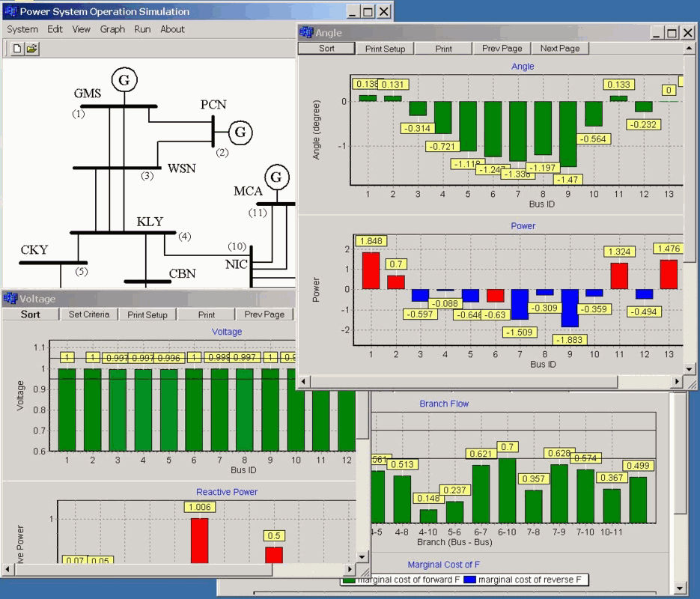Screen dimensions: 700x599
Task: Select the generator symbol at PCN bus
Action: point(240,133)
